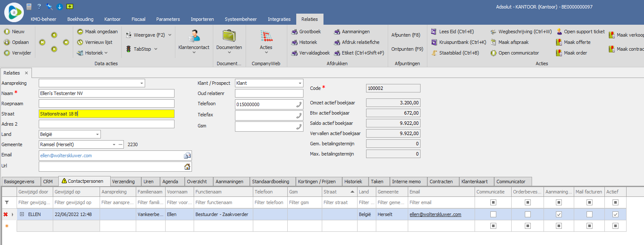Viewport: 644px width, 245px height.
Task: Save record with the Opslaan icon
Action: tap(7, 42)
